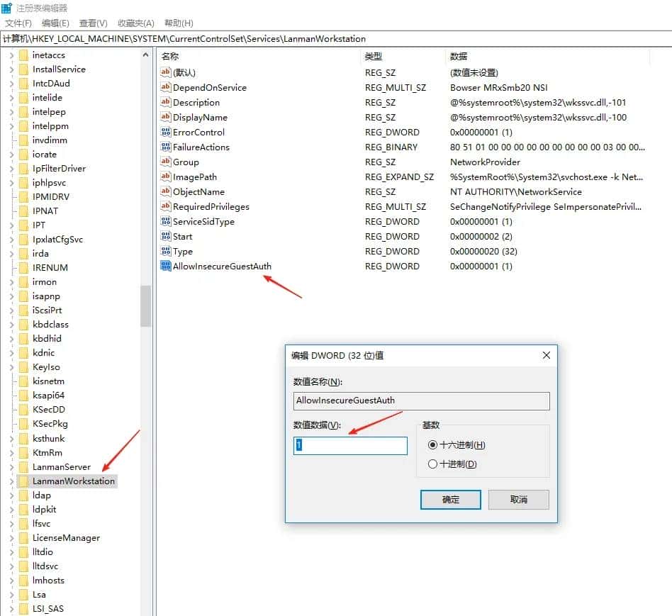Expand the LanmanWorkstation tree node
This screenshot has height=616, width=672.
pos(11,481)
